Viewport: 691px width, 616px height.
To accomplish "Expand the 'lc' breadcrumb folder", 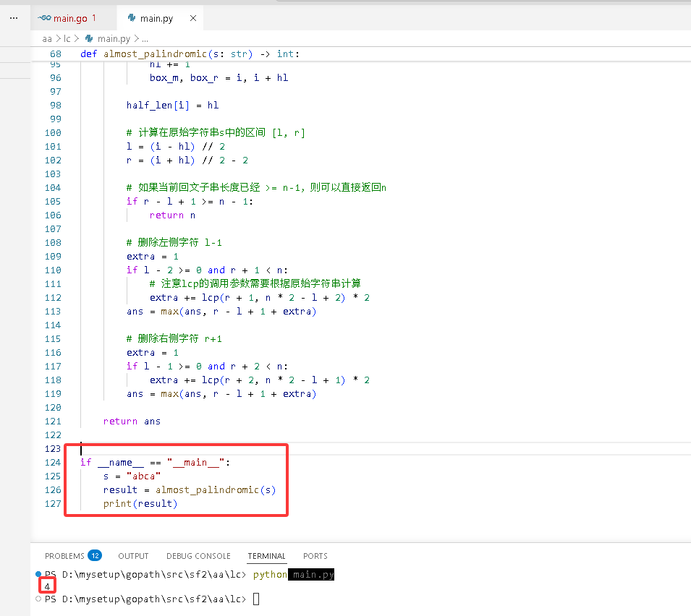I will click(67, 39).
